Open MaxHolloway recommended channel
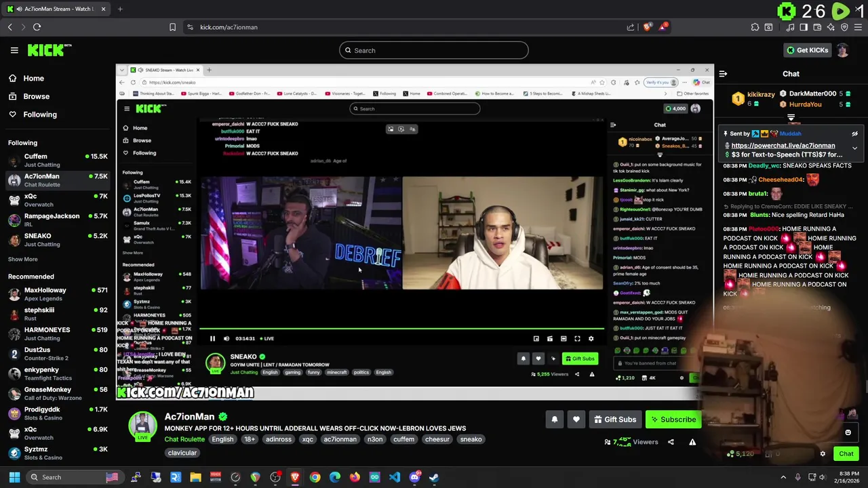The height and width of the screenshot is (488, 868). click(x=58, y=293)
